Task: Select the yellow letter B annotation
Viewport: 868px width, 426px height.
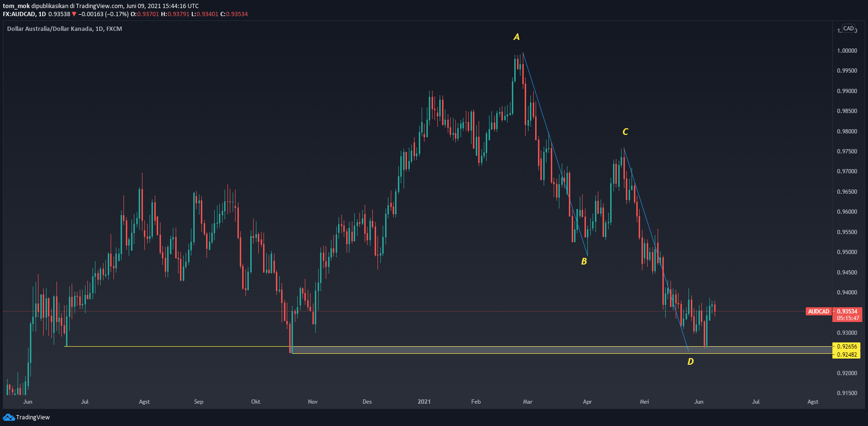Action: point(584,262)
